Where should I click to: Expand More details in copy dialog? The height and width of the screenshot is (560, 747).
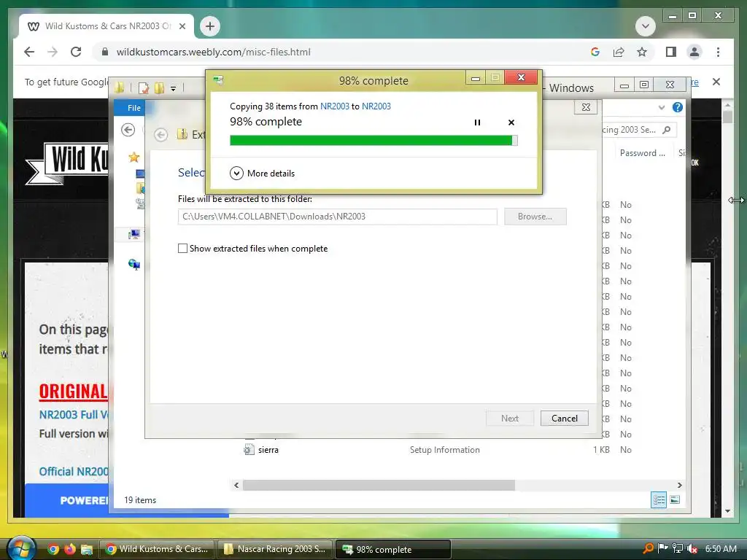262,174
